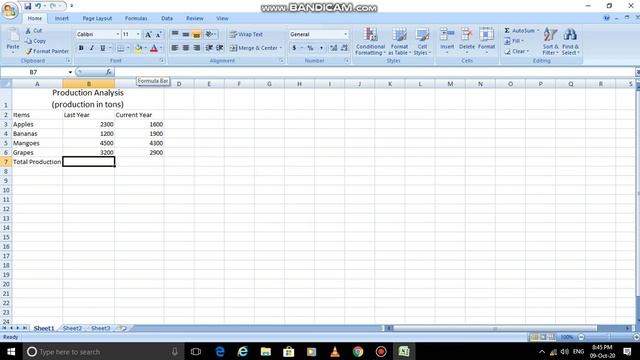The height and width of the screenshot is (360, 640).
Task: Expand the Borders dropdown arrow
Action: click(x=128, y=48)
